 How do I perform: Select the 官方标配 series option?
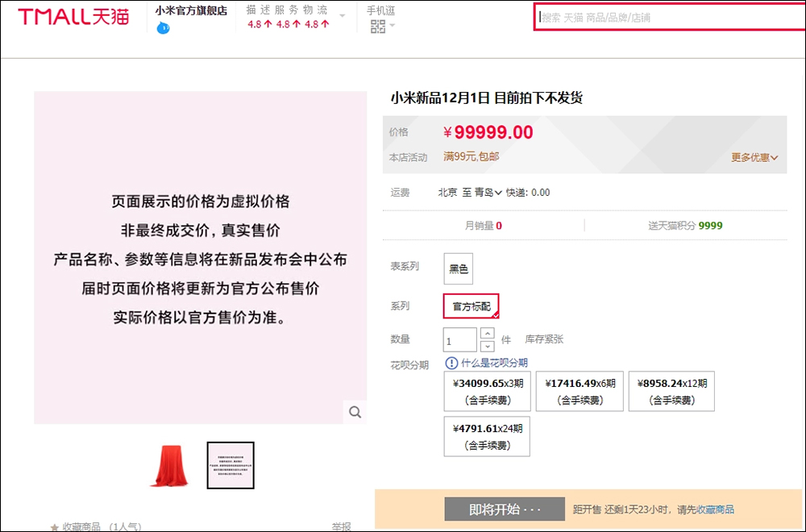pyautogui.click(x=471, y=306)
